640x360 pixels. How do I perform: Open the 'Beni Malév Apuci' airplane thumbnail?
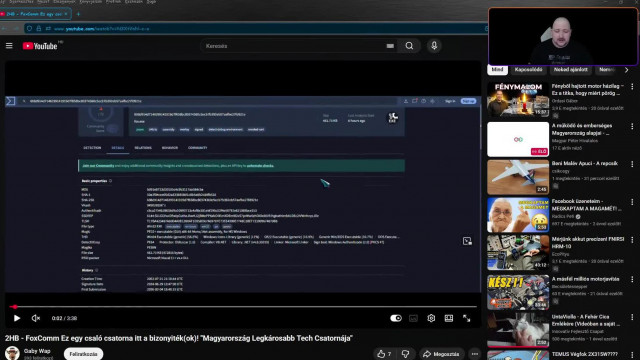[518, 177]
